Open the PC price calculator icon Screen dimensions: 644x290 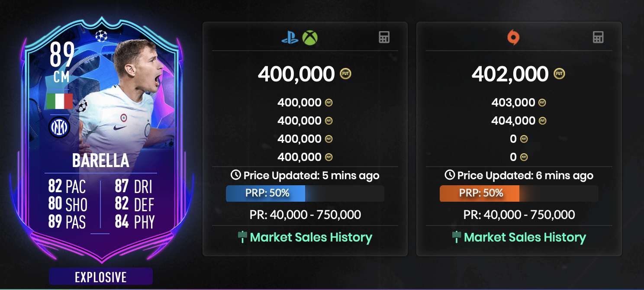(x=598, y=38)
